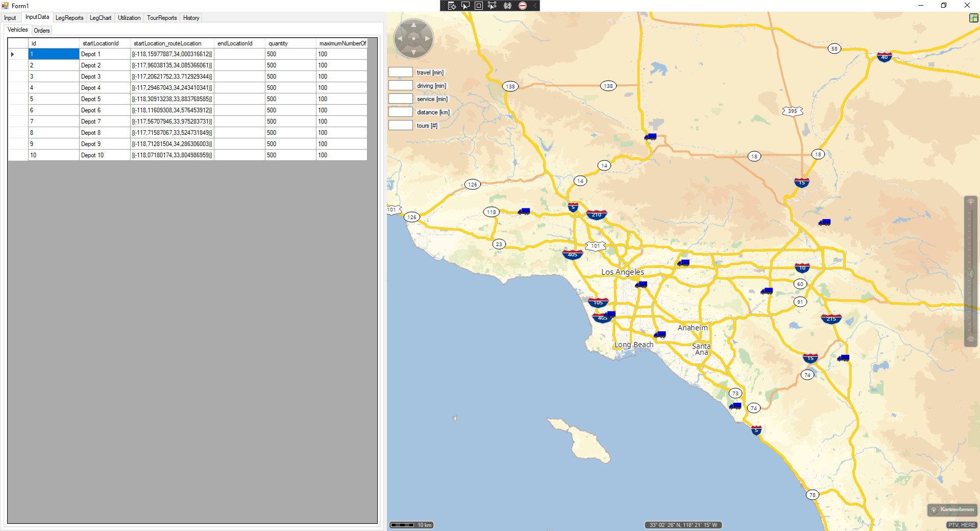Click the map zoom slider handle

click(x=971, y=274)
